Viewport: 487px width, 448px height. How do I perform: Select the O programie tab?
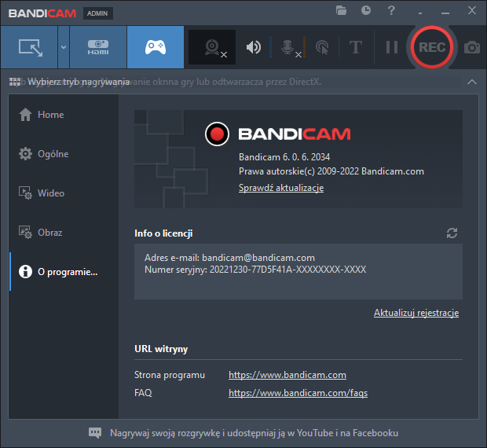64,271
